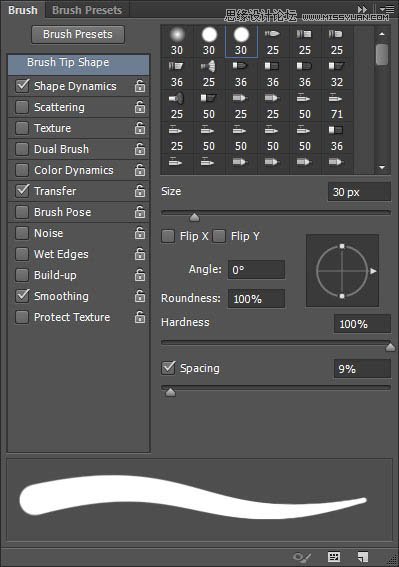
Task: Enable the Dual Brush checkbox
Action: coord(22,149)
